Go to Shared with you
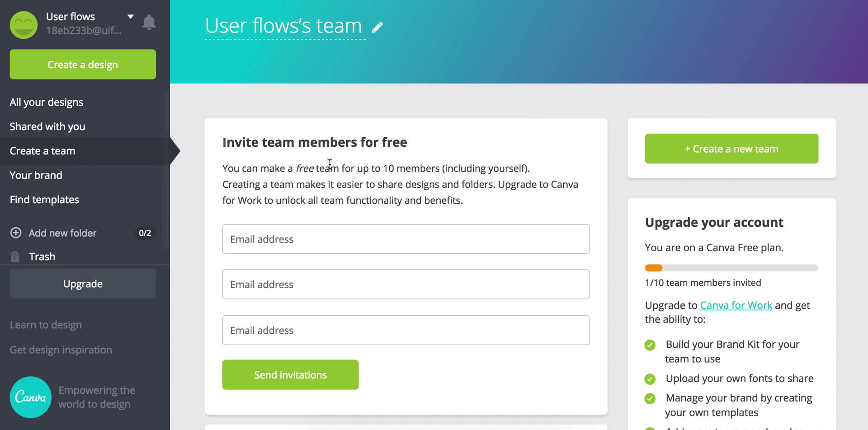This screenshot has width=868, height=430. (47, 126)
